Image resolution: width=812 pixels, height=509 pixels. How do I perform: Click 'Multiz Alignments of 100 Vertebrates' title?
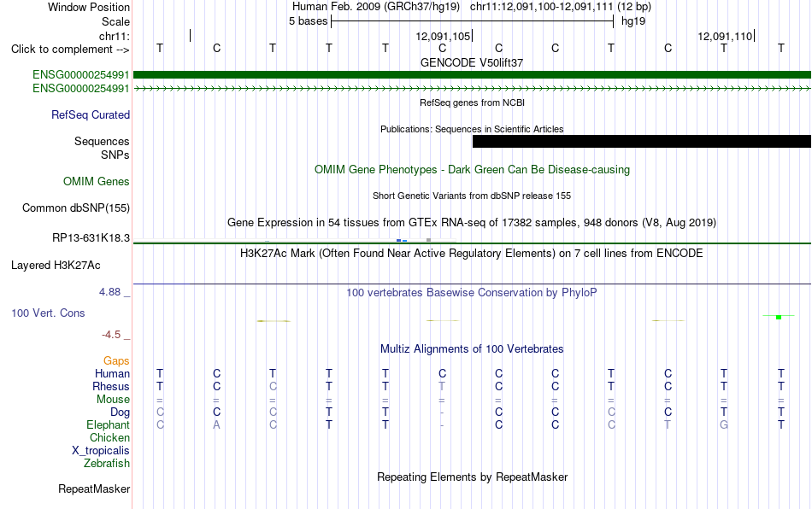(x=472, y=348)
